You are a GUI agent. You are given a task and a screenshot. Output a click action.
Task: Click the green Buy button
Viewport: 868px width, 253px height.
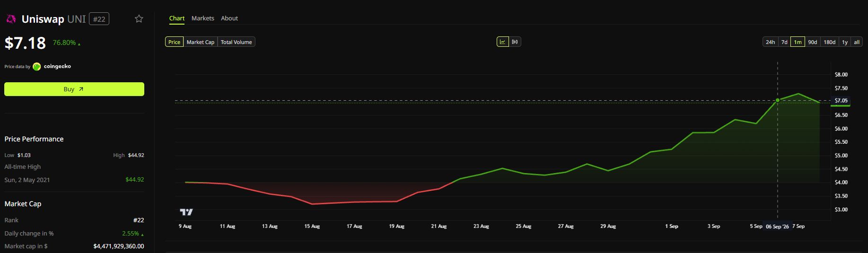74,89
